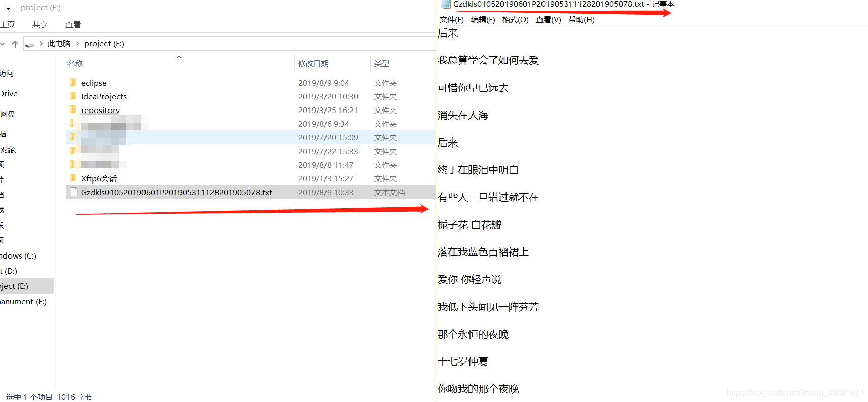Click date 2019/8/9 9:04 cell
Image resolution: width=868 pixels, height=402 pixels.
(x=323, y=83)
